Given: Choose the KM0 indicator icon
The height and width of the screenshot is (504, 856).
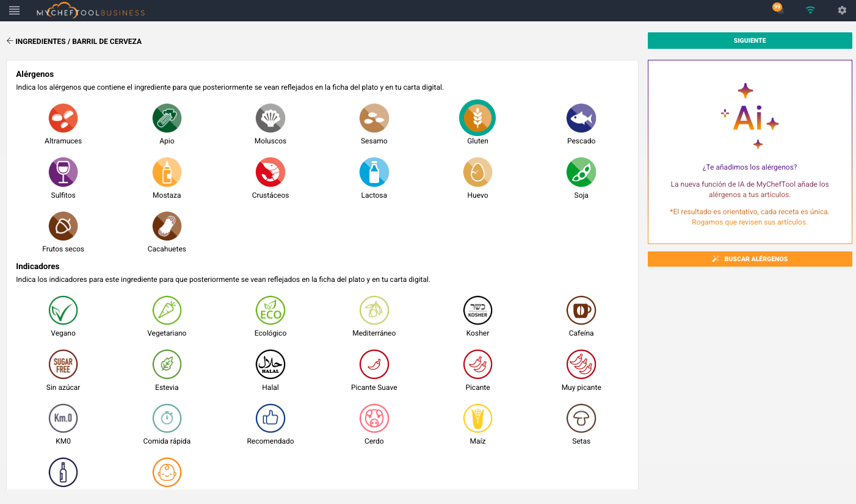Looking at the screenshot, I should pyautogui.click(x=63, y=419).
